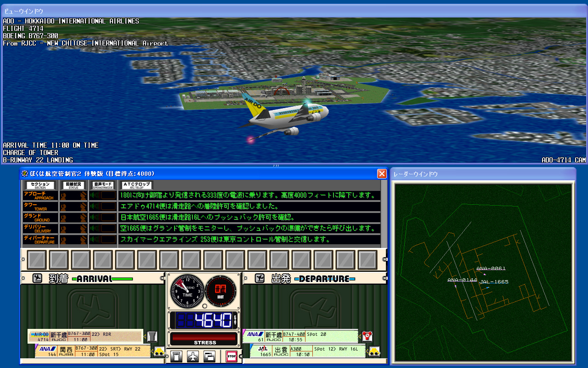Image resolution: width=588 pixels, height=368 pixels.
Task: Click the 出発 DEPARTURE panel header
Action: coord(315,278)
